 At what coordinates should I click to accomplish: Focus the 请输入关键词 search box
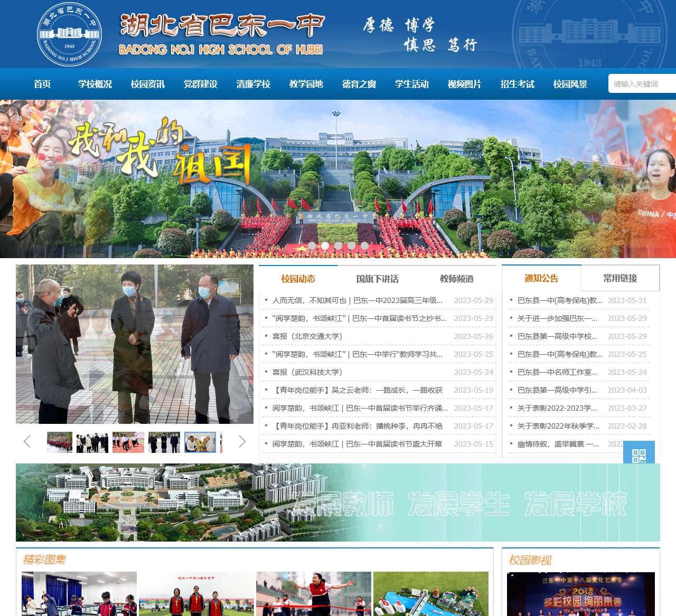(x=642, y=84)
